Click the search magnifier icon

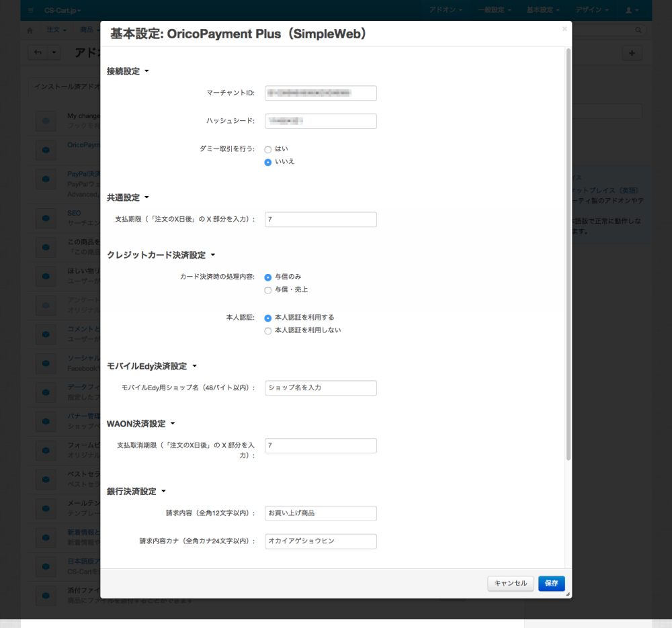pyautogui.click(x=638, y=30)
